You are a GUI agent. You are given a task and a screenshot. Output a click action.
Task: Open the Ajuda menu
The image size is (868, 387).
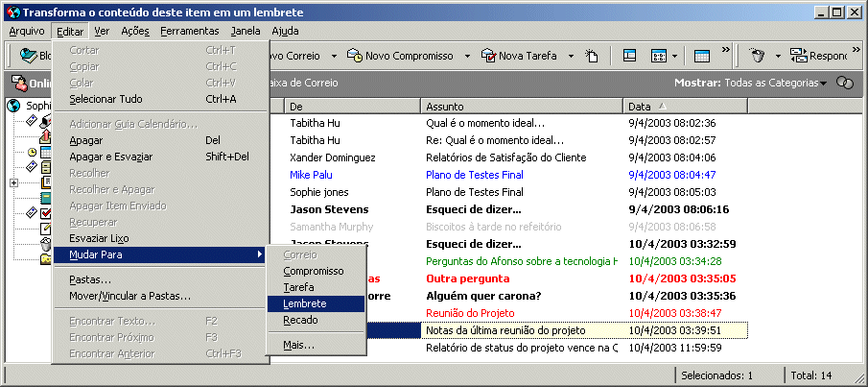click(x=285, y=31)
